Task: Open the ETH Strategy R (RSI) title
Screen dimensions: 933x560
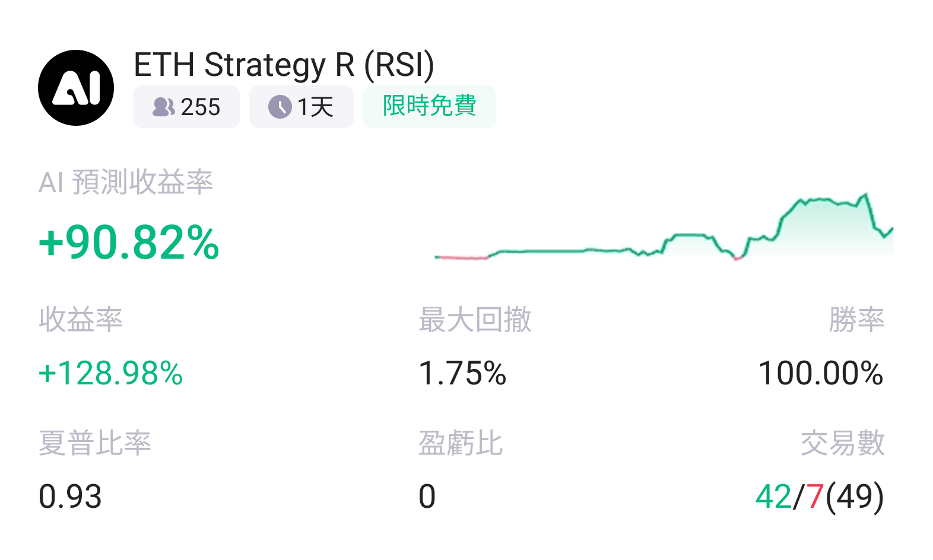Action: (284, 65)
